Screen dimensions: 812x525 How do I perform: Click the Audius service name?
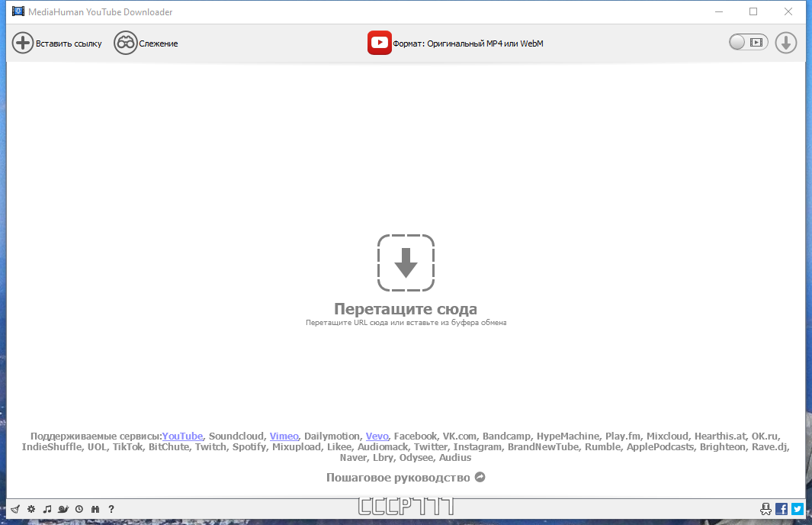[455, 458]
